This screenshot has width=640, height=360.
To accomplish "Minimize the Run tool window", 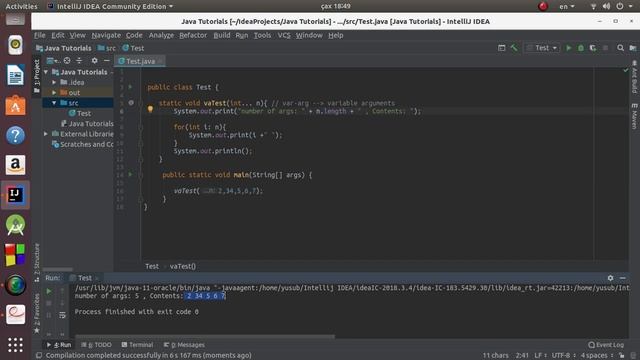I will [623, 278].
